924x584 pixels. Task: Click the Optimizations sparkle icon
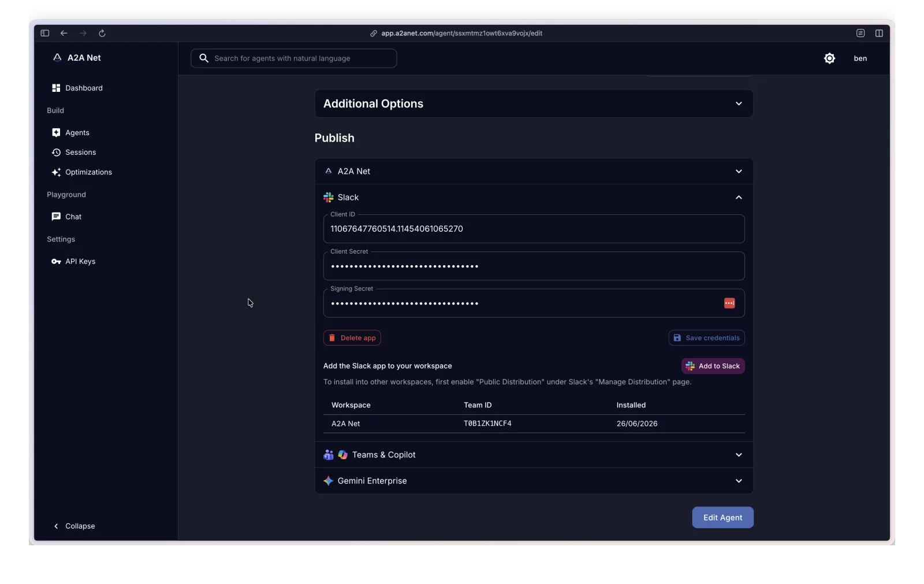(x=56, y=172)
